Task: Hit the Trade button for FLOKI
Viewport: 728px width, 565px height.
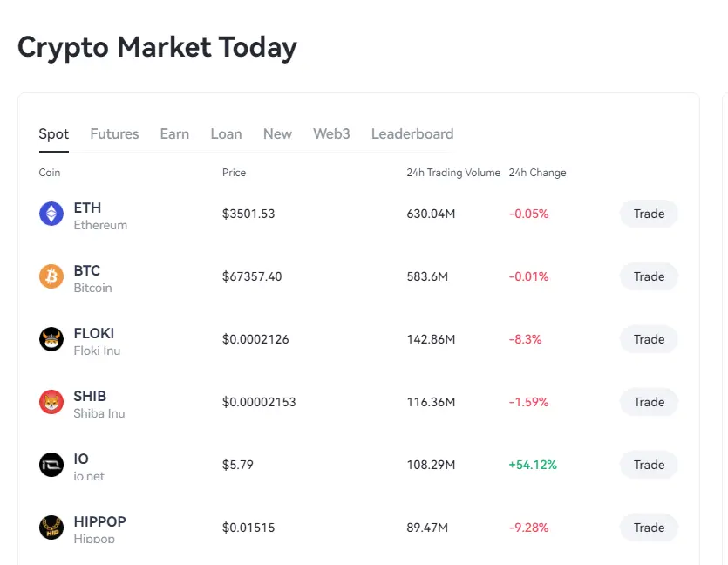Action: click(649, 339)
